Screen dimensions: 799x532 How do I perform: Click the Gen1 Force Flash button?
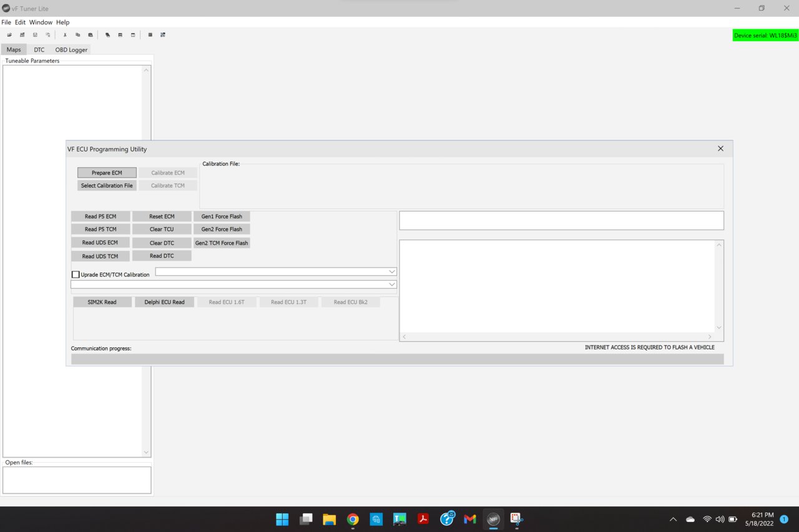coord(222,216)
